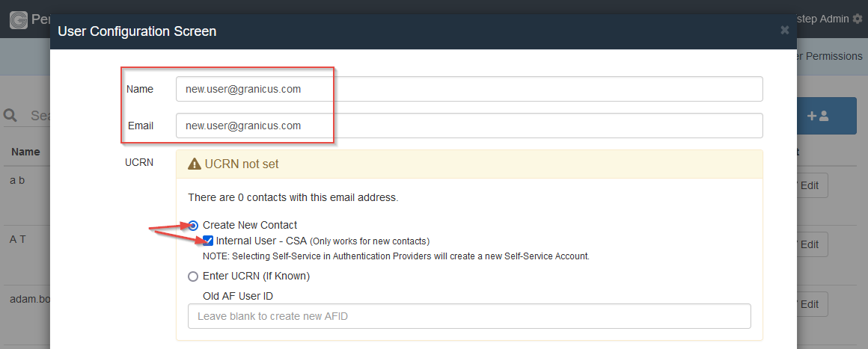The image size is (868, 349).
Task: Click the UCRN not set warning triangle
Action: [195, 164]
